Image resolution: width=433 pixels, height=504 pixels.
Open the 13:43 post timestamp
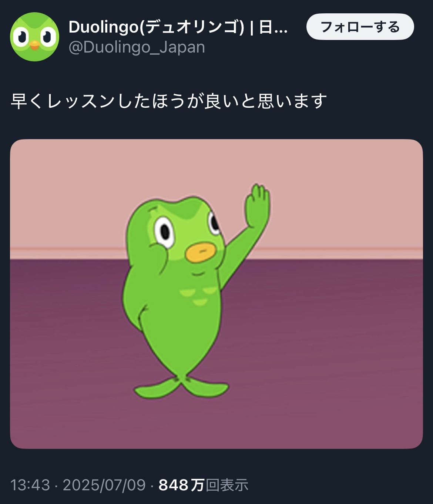[x=30, y=485]
